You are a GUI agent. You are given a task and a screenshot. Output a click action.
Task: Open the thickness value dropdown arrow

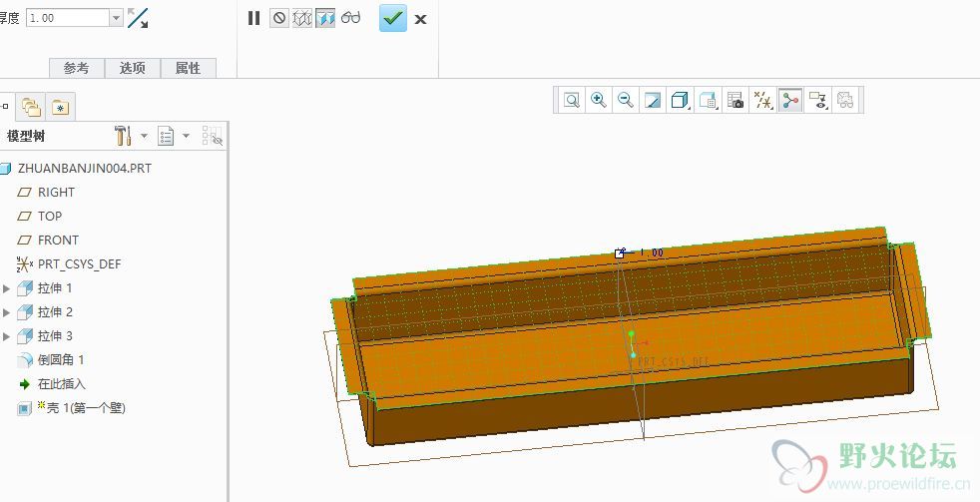tap(116, 18)
